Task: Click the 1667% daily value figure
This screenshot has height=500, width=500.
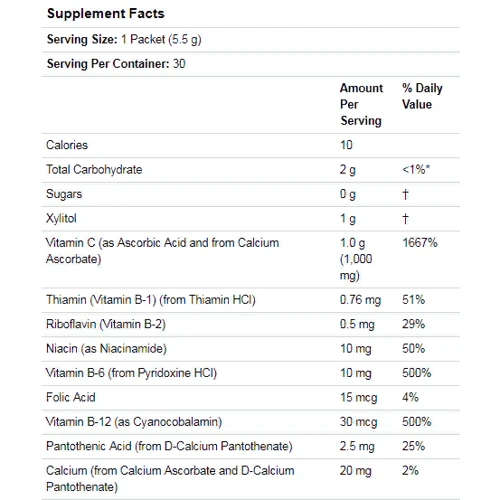Action: click(420, 243)
